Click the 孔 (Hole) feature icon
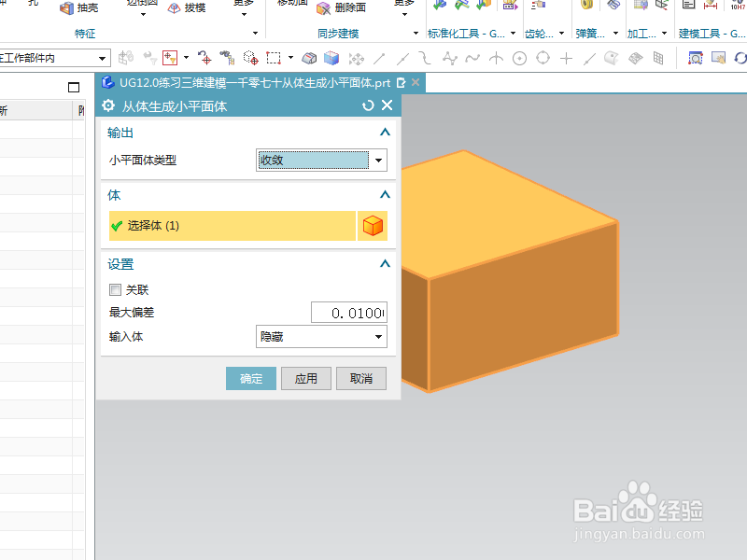 [33, 5]
